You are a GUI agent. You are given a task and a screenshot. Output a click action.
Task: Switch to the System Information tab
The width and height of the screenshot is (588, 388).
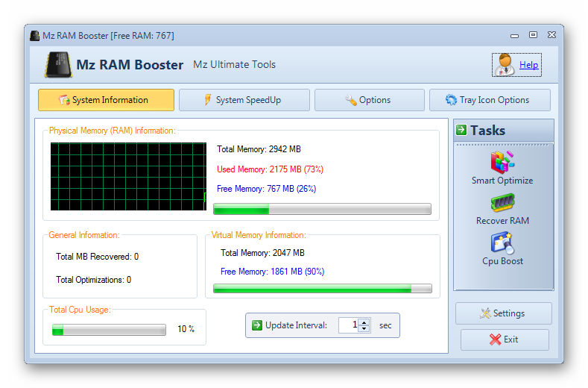(x=106, y=100)
